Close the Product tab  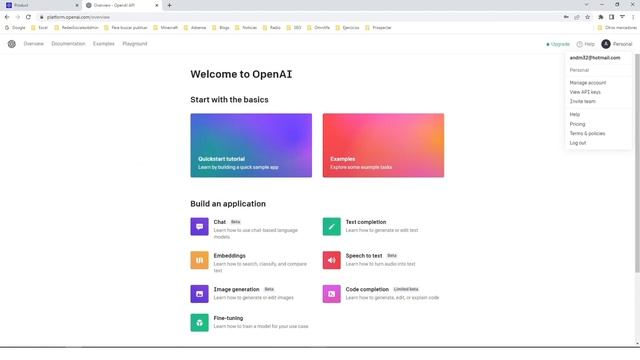click(x=77, y=5)
